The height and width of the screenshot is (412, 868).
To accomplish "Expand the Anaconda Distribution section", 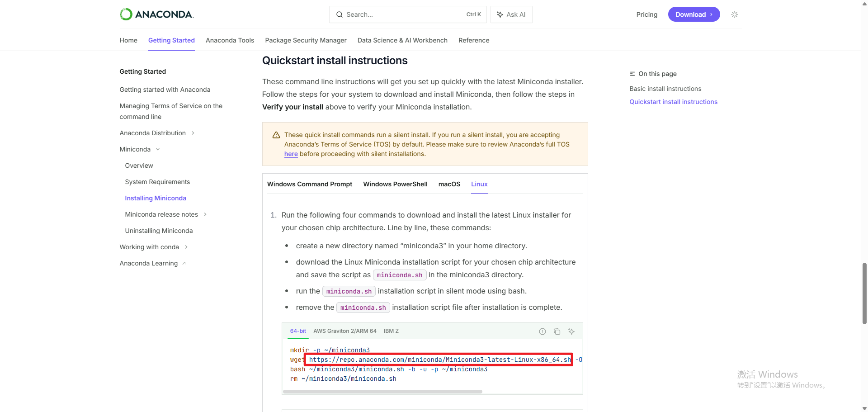I will 193,133.
